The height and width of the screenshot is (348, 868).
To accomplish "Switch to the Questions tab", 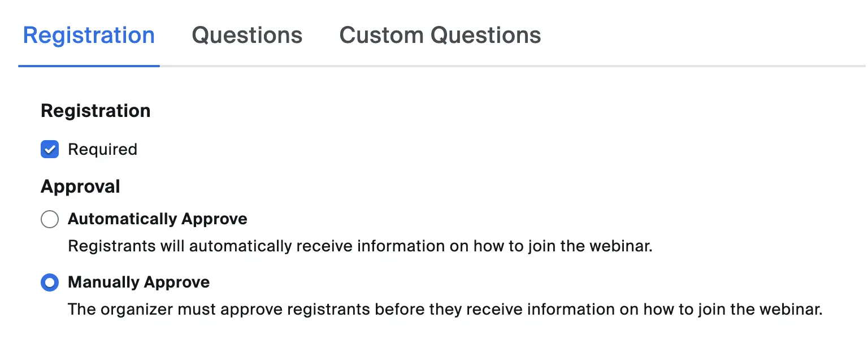I will click(x=247, y=36).
